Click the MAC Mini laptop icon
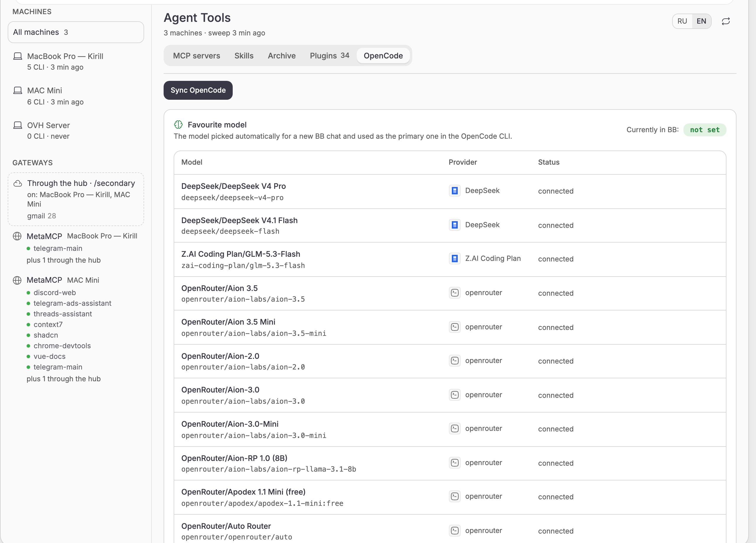This screenshot has height=543, width=756. [x=18, y=91]
